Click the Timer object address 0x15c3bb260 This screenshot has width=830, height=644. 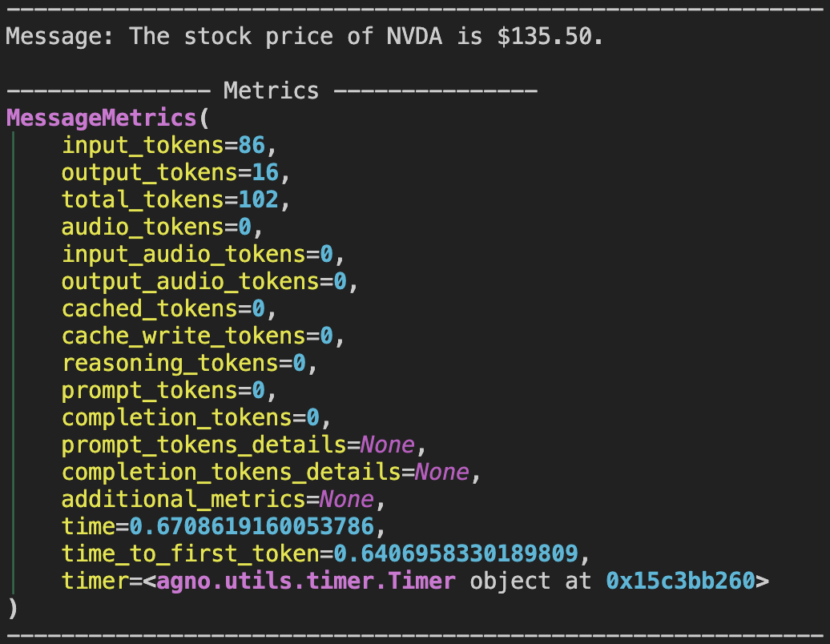(681, 581)
